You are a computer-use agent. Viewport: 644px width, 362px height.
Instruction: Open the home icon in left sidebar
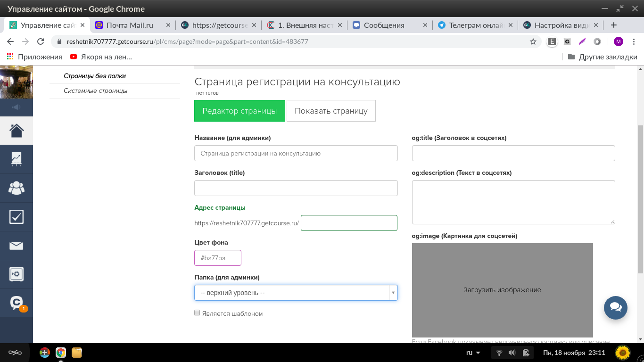17,131
